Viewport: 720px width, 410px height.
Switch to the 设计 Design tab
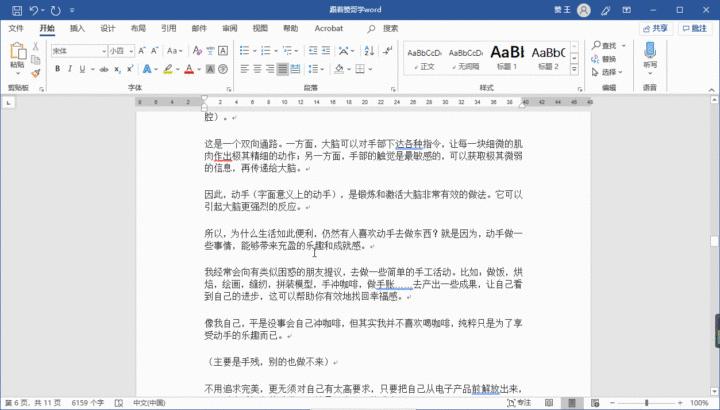[107, 28]
